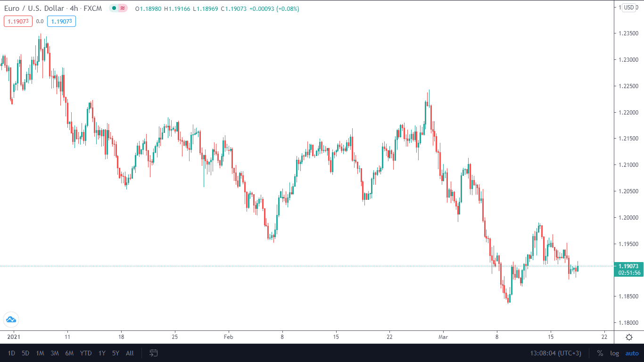Viewport: 644px width, 362px height.
Task: Click the 1.18000 price axis label
Action: point(628,322)
